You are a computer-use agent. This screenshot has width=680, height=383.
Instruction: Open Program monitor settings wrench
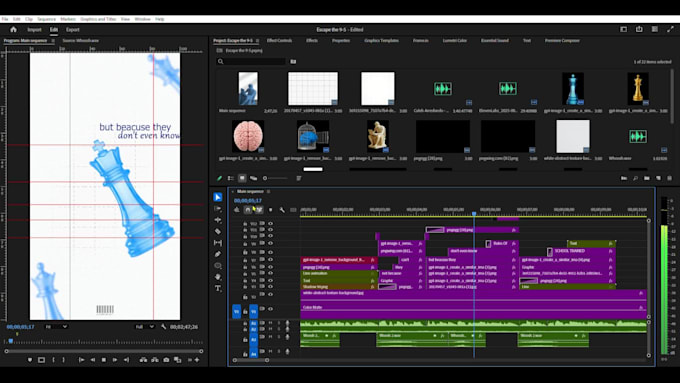[x=163, y=327]
